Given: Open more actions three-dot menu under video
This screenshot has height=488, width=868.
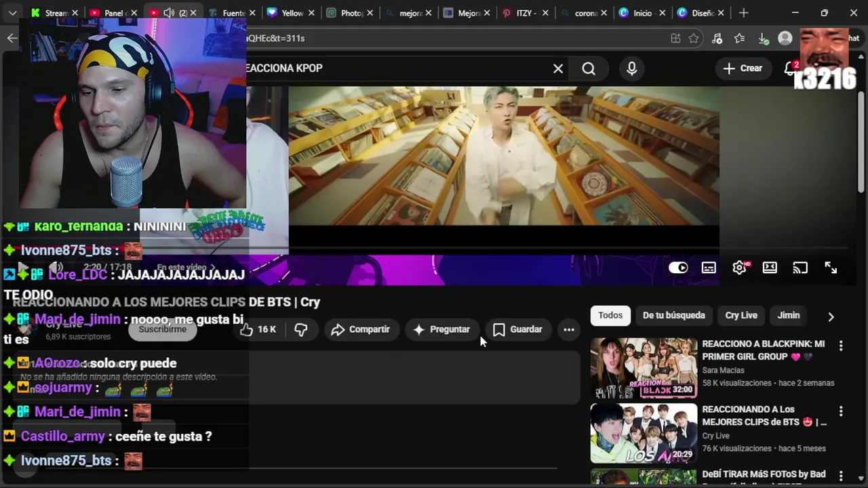Looking at the screenshot, I should tap(569, 329).
